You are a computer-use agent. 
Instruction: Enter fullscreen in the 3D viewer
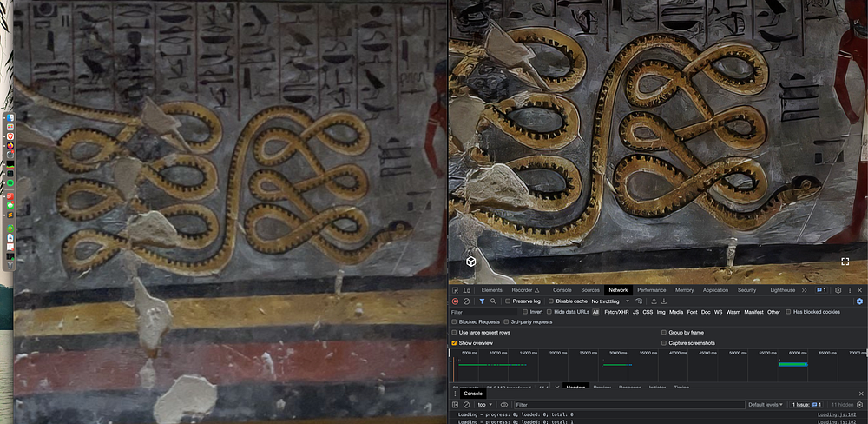(845, 262)
